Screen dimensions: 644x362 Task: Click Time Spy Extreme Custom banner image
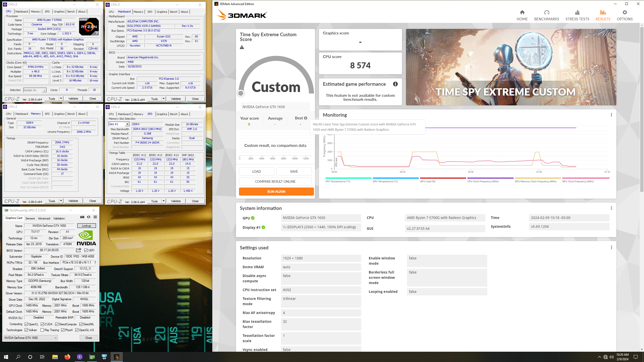tap(511, 67)
